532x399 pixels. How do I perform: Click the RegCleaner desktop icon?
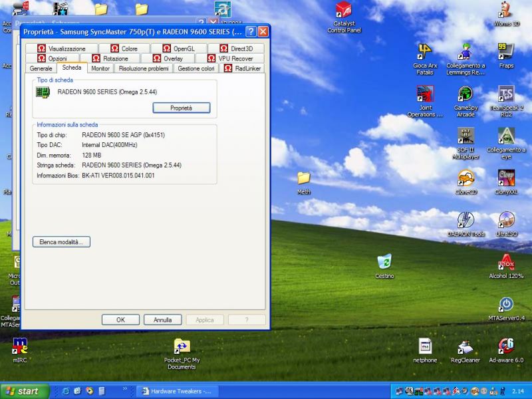pos(465,350)
